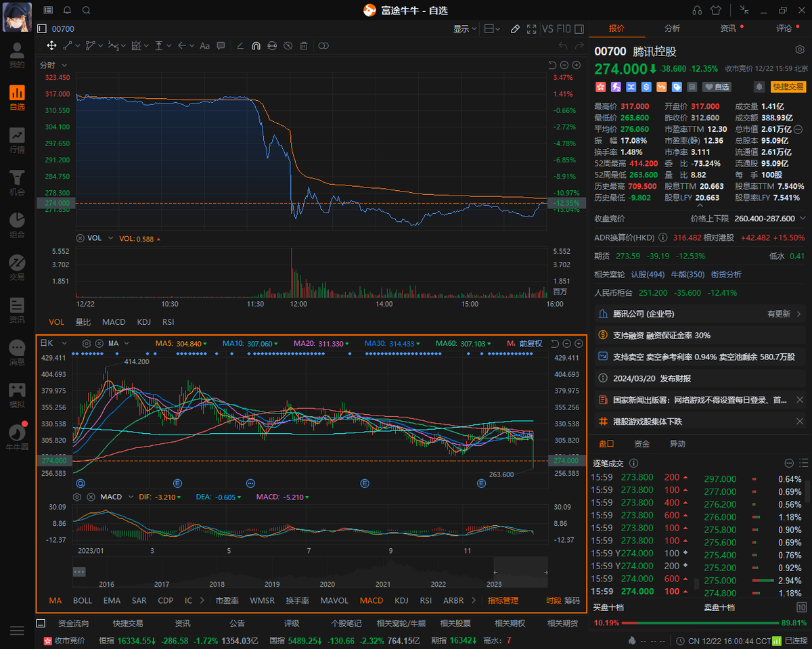812x649 pixels.
Task: Click the MACD indicator settings gear
Action: 77,497
